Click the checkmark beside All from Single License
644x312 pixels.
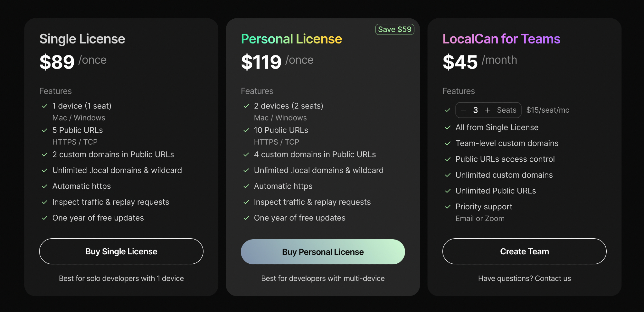coord(448,128)
